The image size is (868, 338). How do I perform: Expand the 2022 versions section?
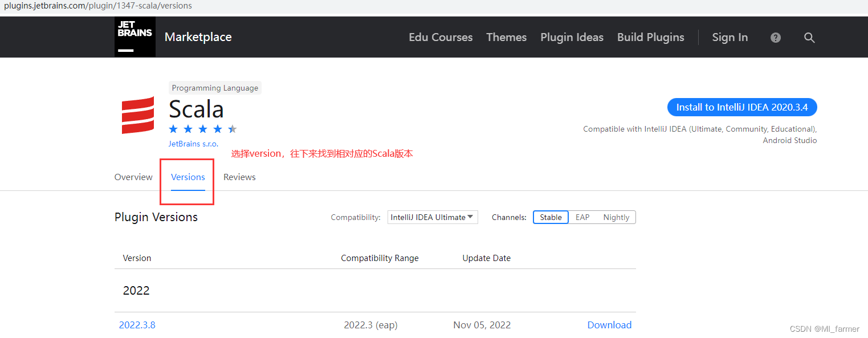(136, 291)
